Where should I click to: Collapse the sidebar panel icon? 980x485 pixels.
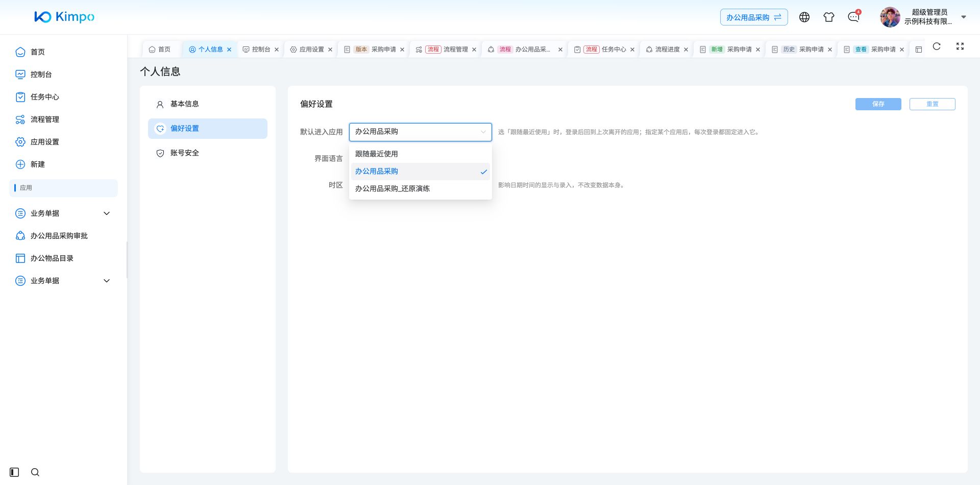tap(14, 472)
